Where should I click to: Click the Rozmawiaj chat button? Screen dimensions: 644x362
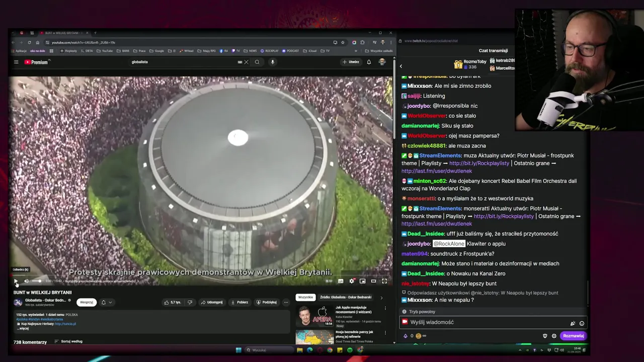coord(573,336)
